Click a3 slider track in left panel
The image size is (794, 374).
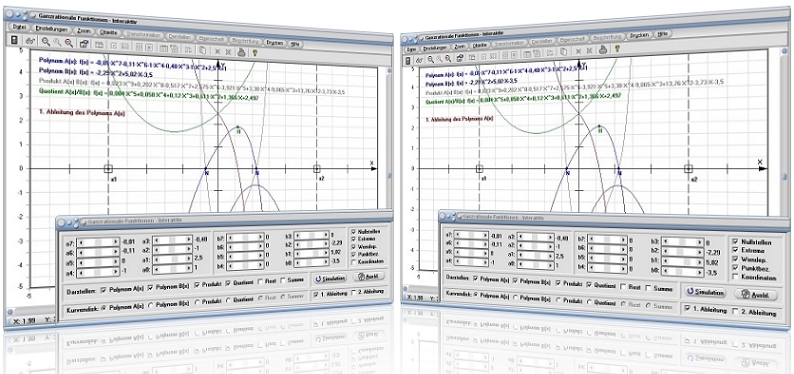pyautogui.click(x=172, y=240)
